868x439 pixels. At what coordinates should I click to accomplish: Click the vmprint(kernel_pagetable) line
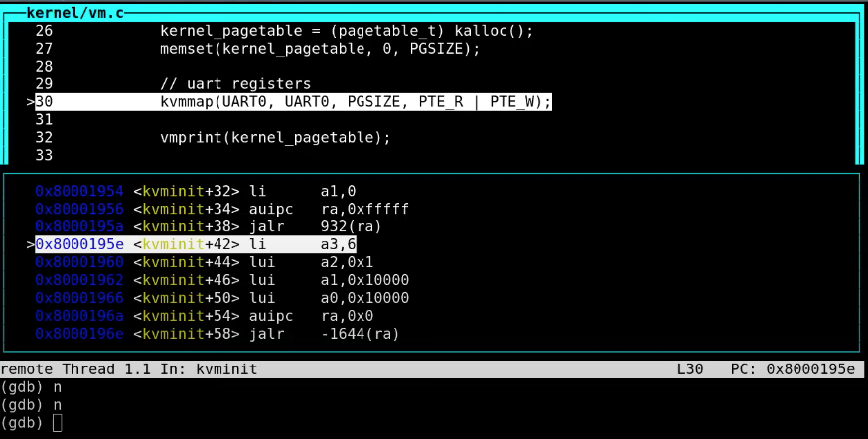click(275, 138)
